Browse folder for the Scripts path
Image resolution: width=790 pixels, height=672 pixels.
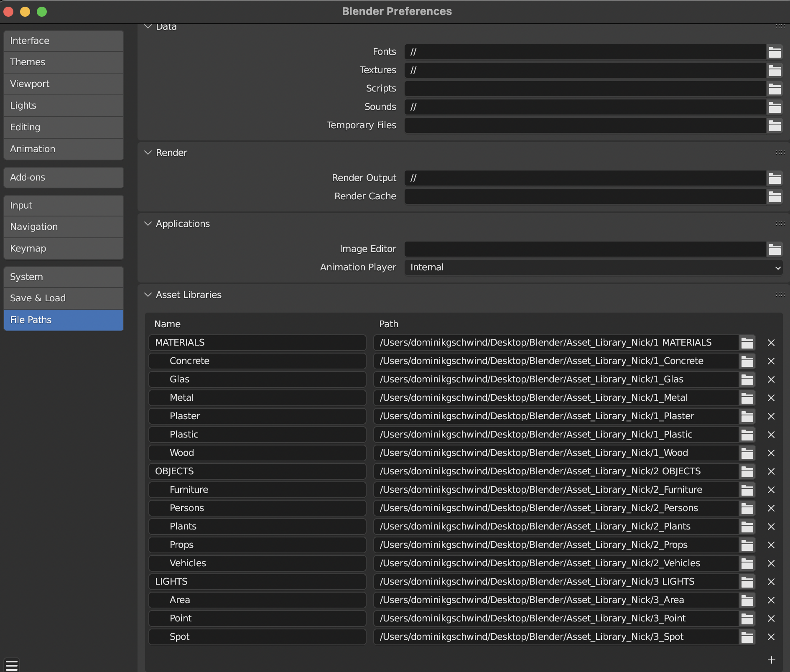point(775,89)
